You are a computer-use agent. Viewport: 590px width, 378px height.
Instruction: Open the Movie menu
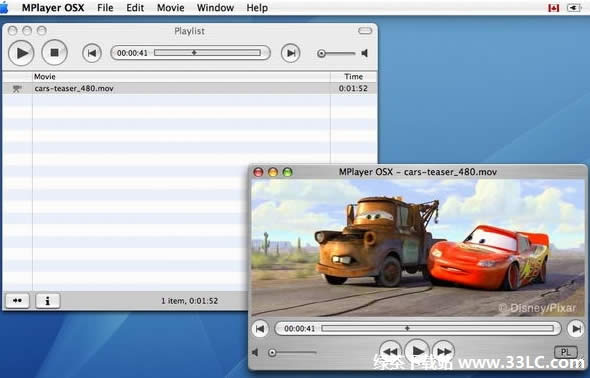coord(170,8)
